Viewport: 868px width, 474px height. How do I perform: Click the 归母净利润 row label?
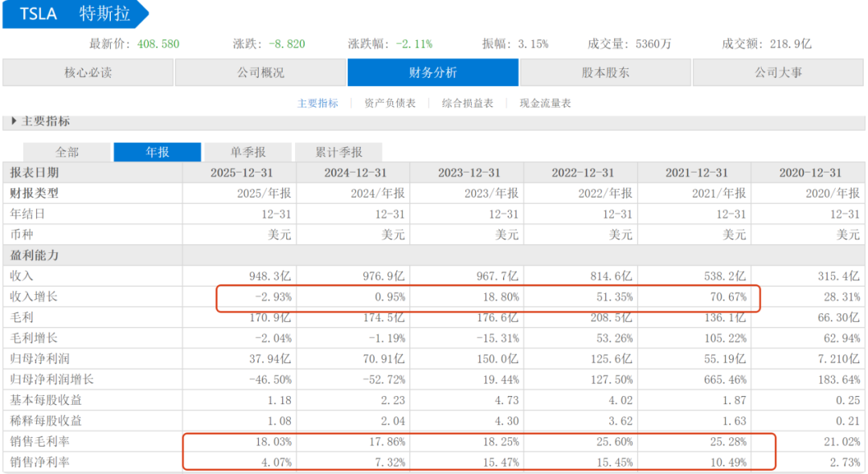(x=39, y=359)
